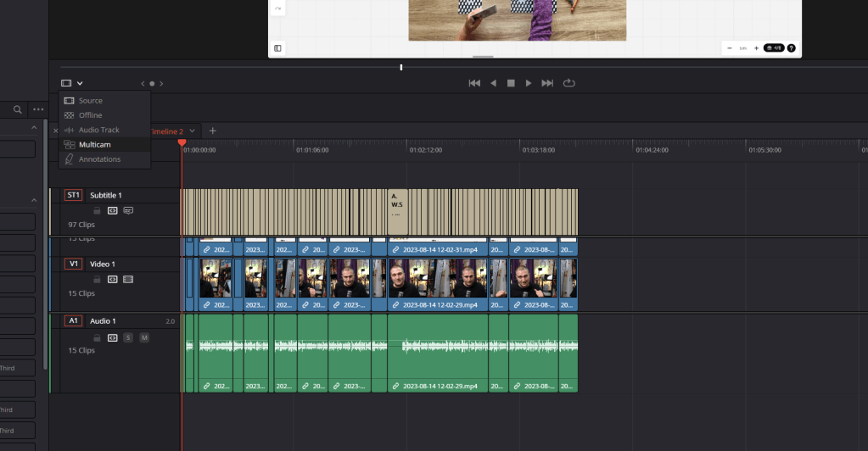The height and width of the screenshot is (451, 868).
Task: Click the redo arrow in viewer overlay
Action: coord(278,8)
